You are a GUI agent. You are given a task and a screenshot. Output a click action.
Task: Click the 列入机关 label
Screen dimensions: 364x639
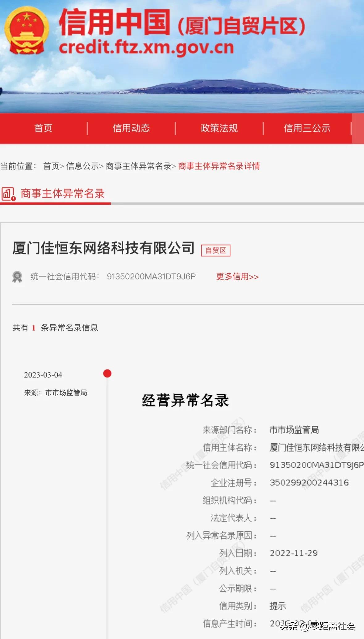point(238,571)
